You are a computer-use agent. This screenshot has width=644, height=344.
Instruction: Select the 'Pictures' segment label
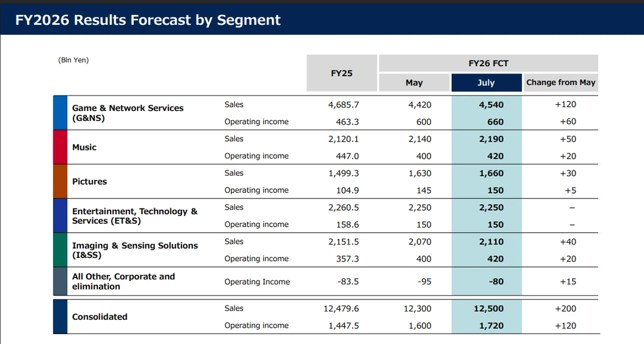coord(89,182)
